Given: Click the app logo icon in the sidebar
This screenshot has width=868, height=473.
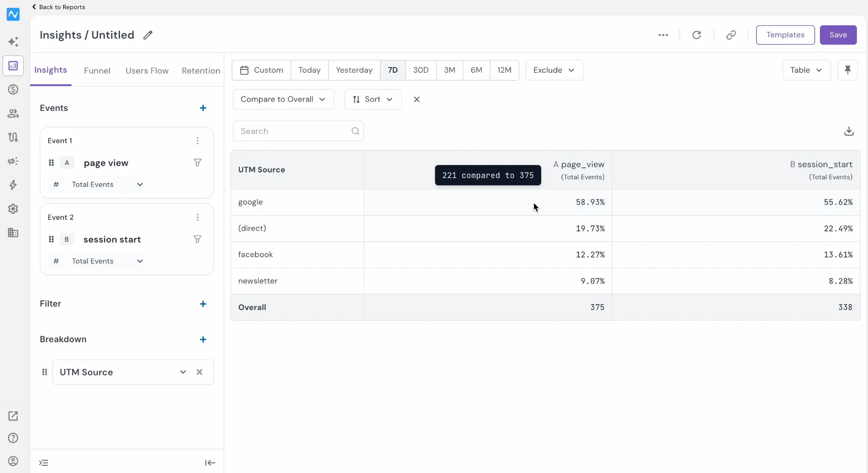Looking at the screenshot, I should (x=13, y=14).
